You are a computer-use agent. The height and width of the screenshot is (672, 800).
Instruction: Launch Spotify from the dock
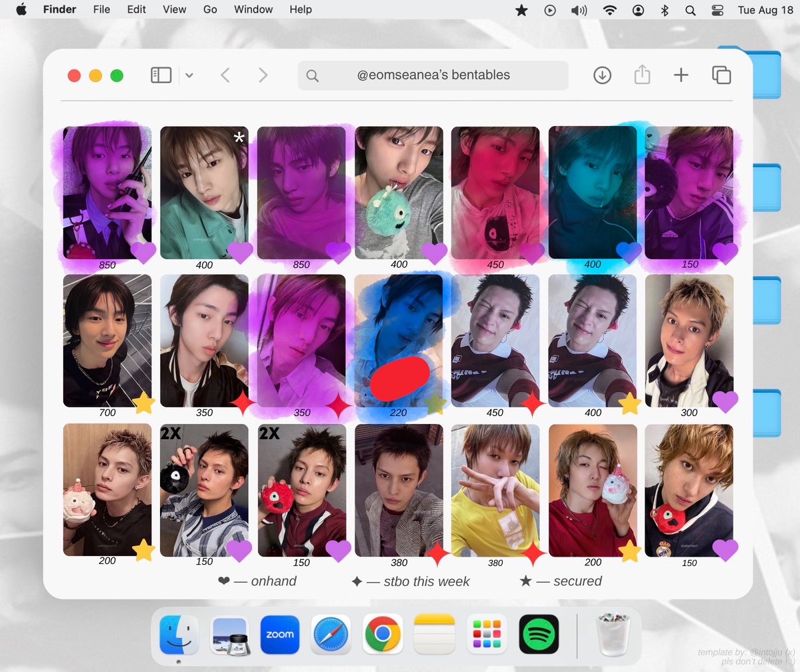click(539, 634)
